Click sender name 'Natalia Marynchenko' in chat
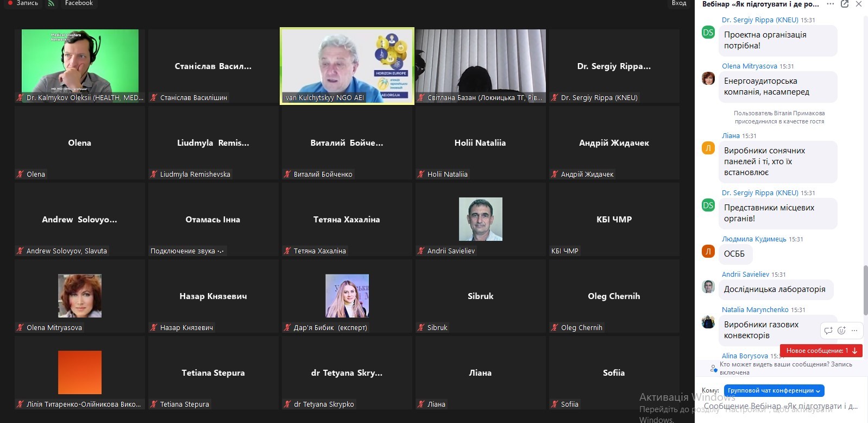 click(x=755, y=310)
